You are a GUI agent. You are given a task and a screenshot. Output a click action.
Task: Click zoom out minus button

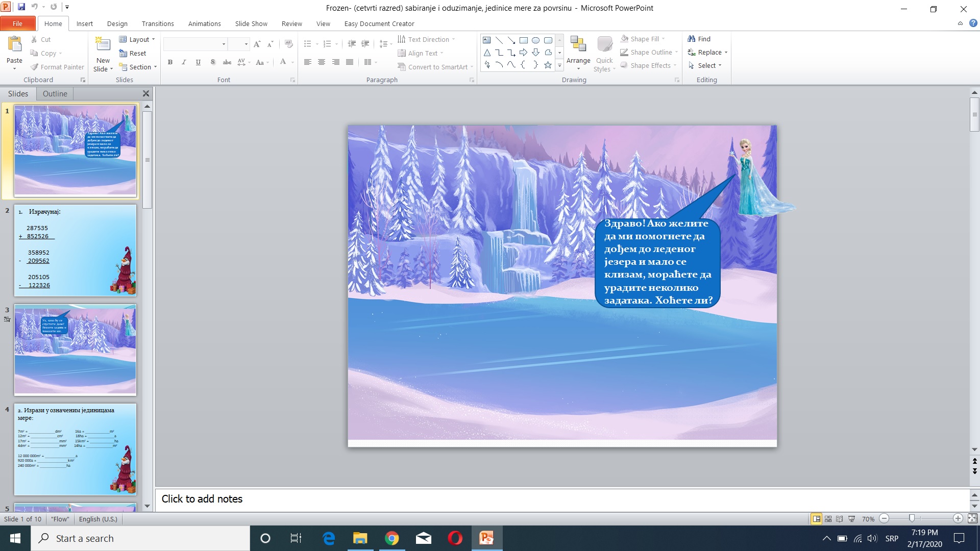pos(885,519)
